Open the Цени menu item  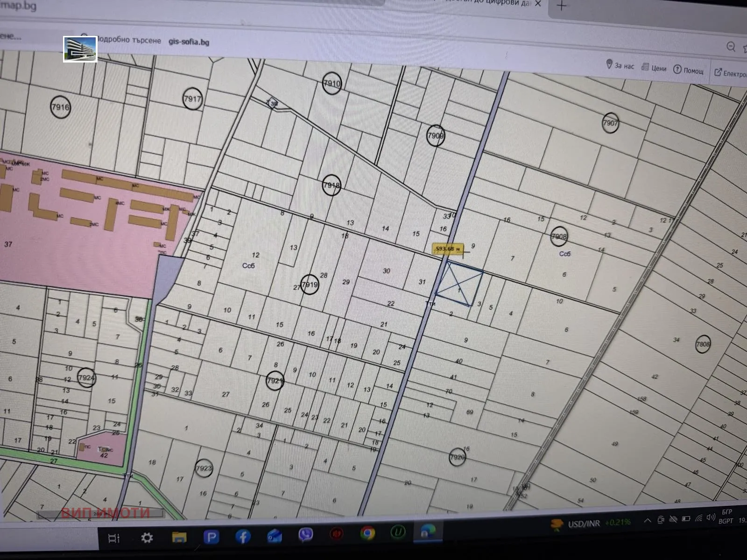click(654, 68)
